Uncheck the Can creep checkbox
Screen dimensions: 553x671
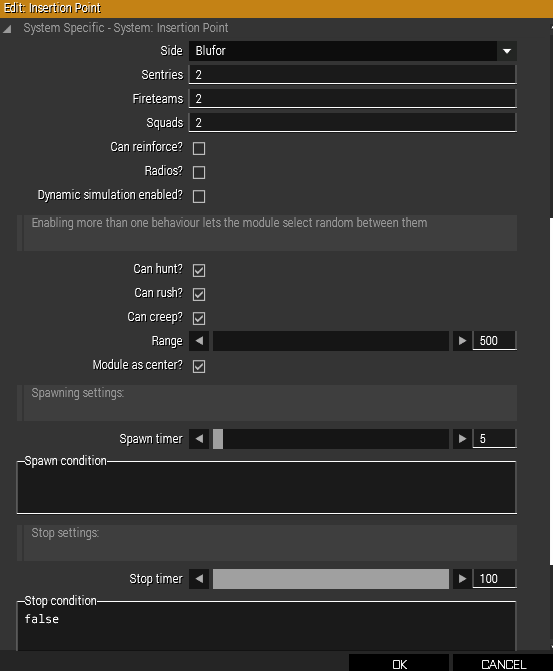tap(199, 318)
